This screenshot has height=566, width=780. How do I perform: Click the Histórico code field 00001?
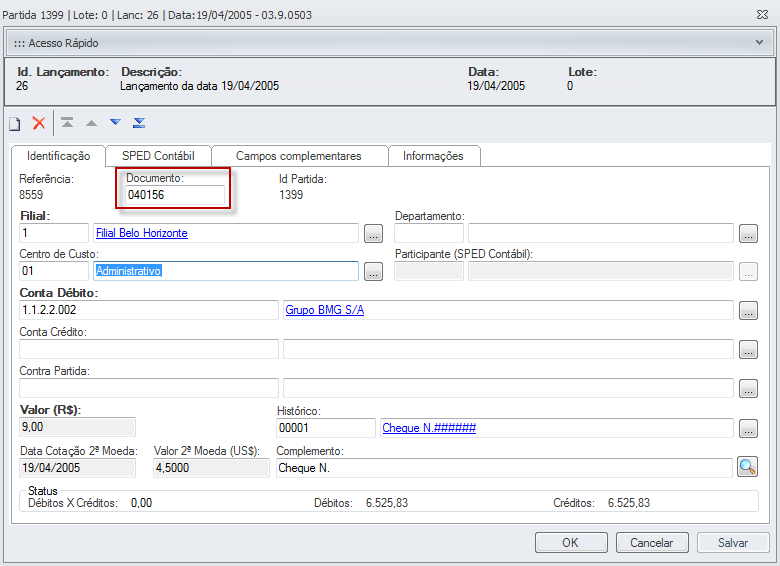pos(326,428)
